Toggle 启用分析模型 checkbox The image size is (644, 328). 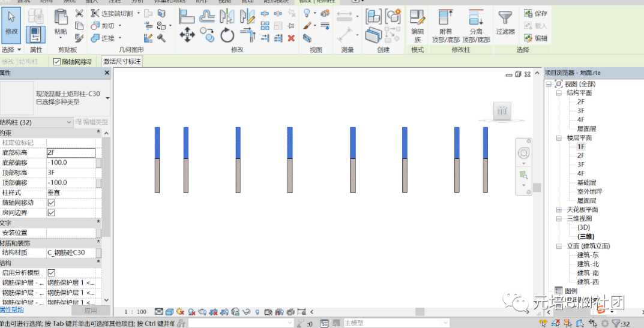point(52,273)
